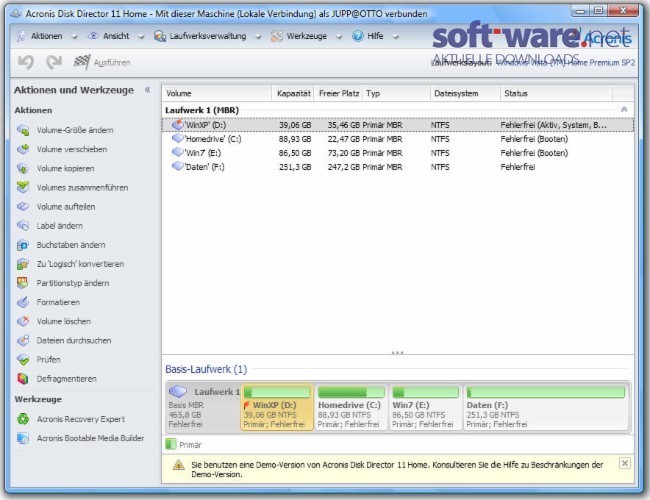This screenshot has width=650, height=500.
Task: Click the WinXP volume disk icon in list
Action: [178, 124]
